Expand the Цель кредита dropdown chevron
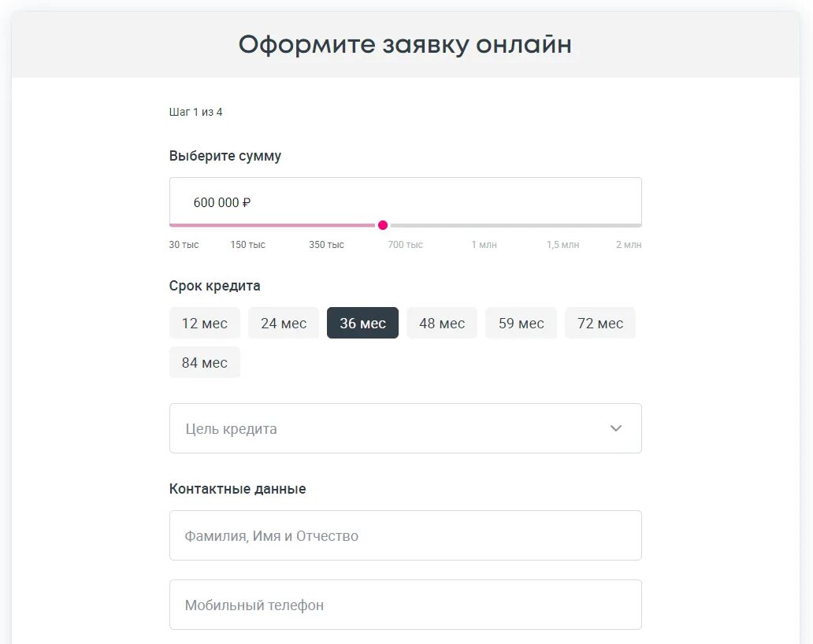813x644 pixels. [616, 428]
